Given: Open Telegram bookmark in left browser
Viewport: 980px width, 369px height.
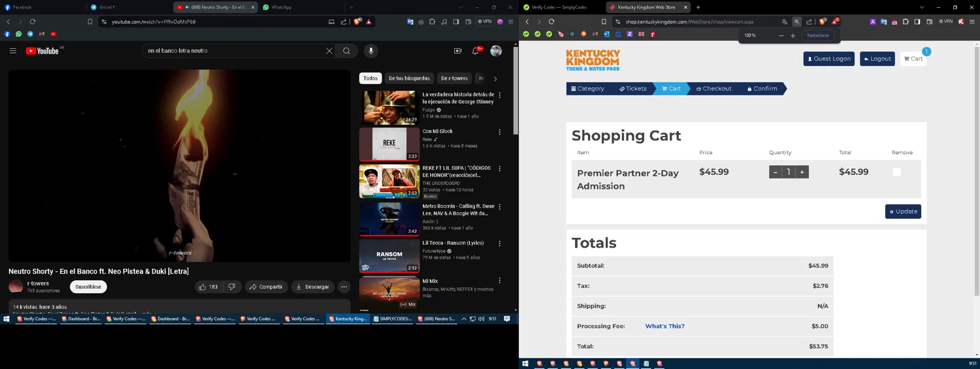Looking at the screenshot, I should [30, 34].
